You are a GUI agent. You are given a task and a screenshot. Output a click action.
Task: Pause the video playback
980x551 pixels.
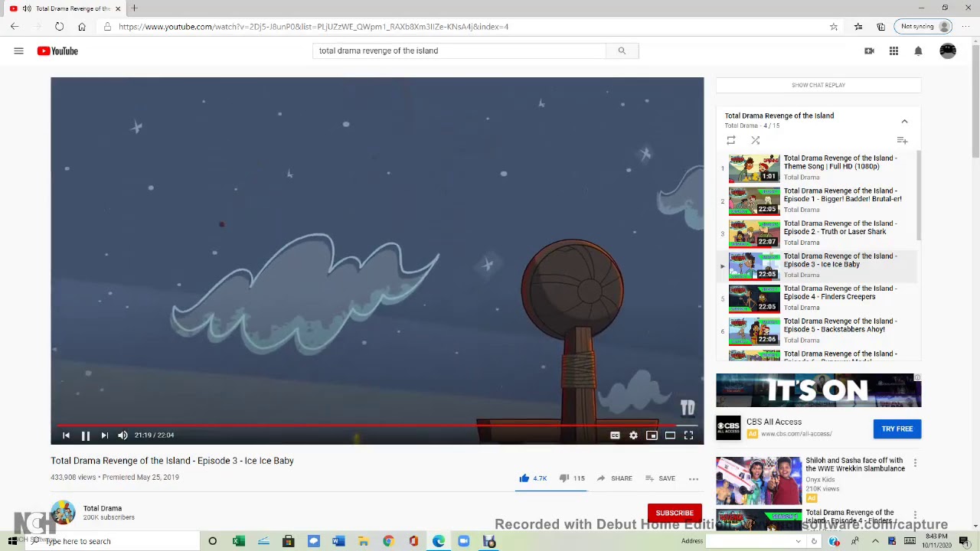(x=85, y=435)
